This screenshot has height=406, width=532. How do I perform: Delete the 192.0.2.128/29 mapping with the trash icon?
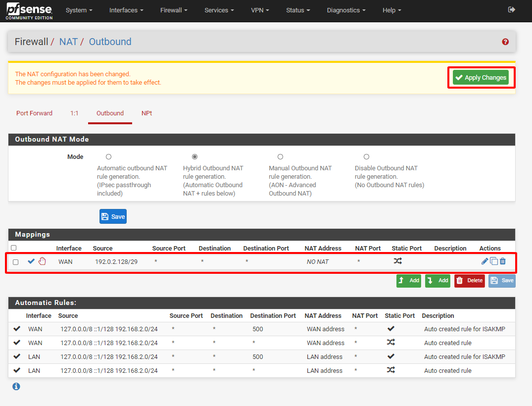(503, 261)
